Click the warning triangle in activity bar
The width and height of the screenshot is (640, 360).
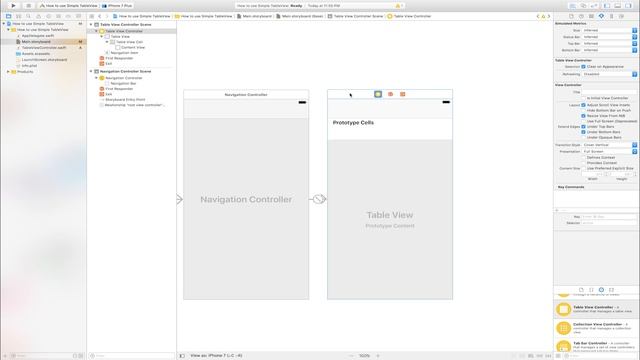click(398, 6)
